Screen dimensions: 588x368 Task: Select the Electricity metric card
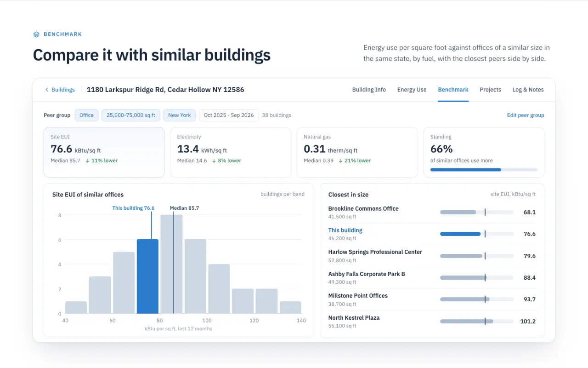coord(231,152)
